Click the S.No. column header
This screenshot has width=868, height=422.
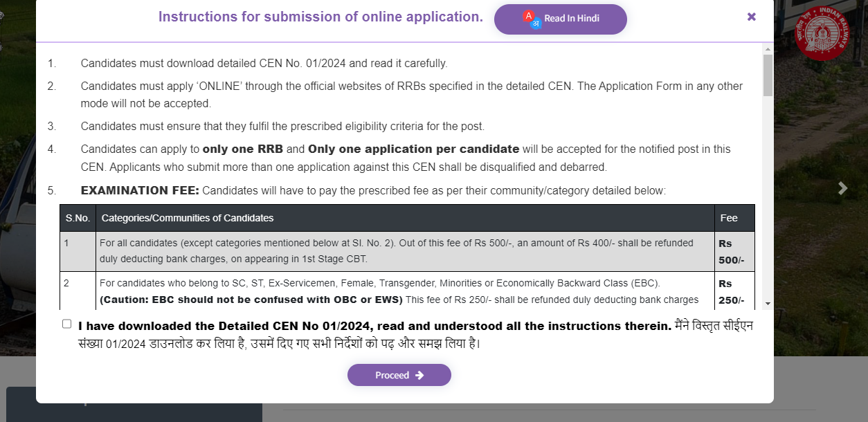pos(78,218)
